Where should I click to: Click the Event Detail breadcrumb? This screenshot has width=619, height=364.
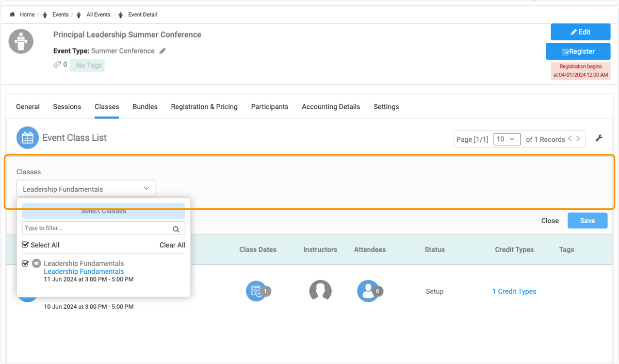pos(143,14)
